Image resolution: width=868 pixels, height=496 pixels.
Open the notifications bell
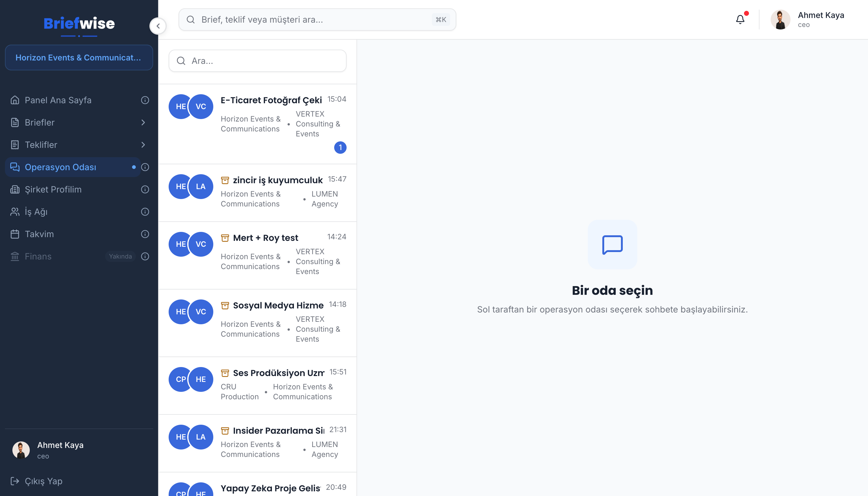tap(740, 20)
